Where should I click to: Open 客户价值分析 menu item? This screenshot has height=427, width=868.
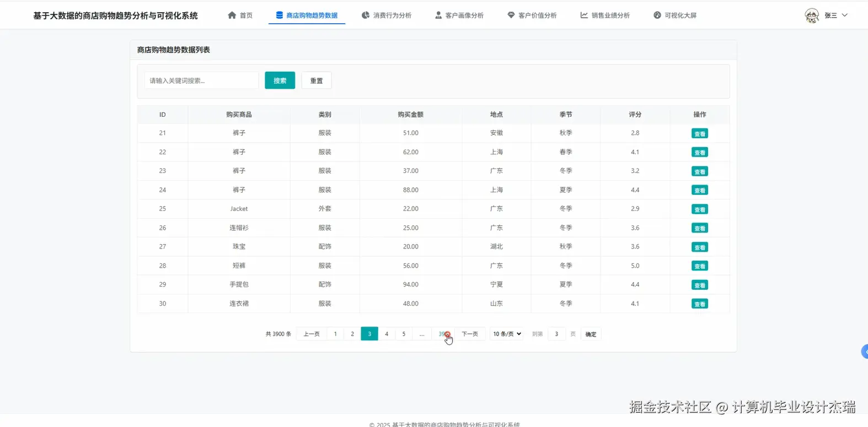(x=532, y=15)
